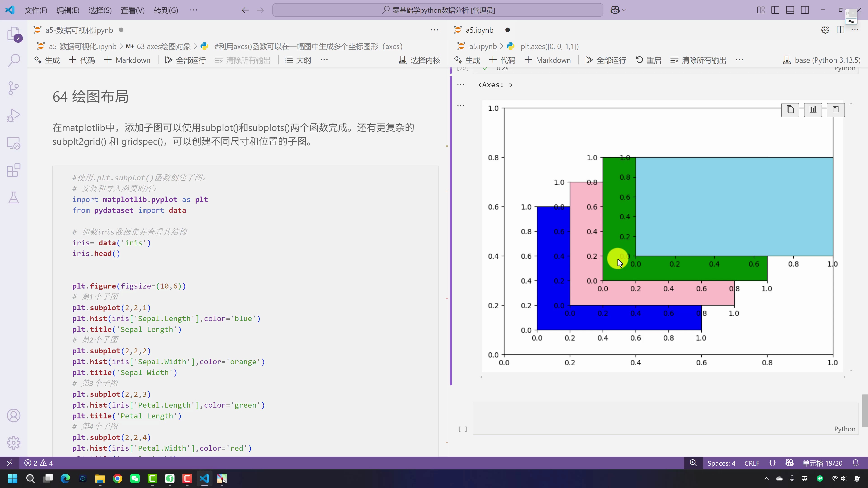Open the 选择(S) menu
Screen dimensions: 868x488
tap(100, 10)
